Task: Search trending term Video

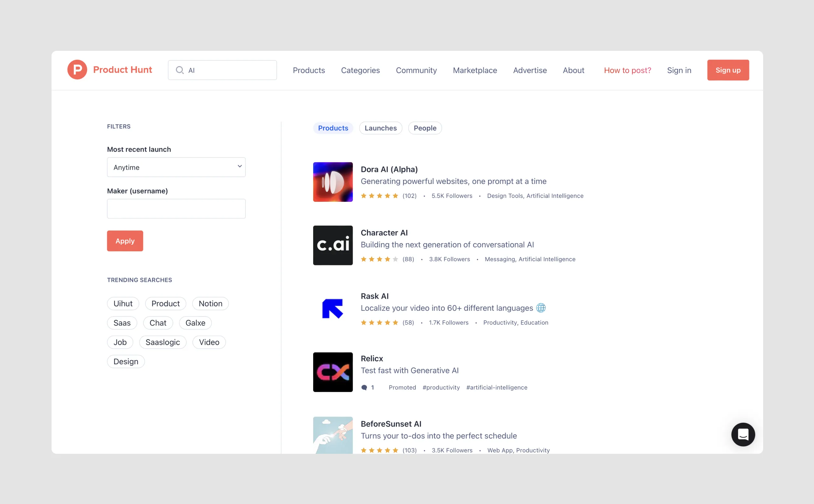Action: [209, 342]
